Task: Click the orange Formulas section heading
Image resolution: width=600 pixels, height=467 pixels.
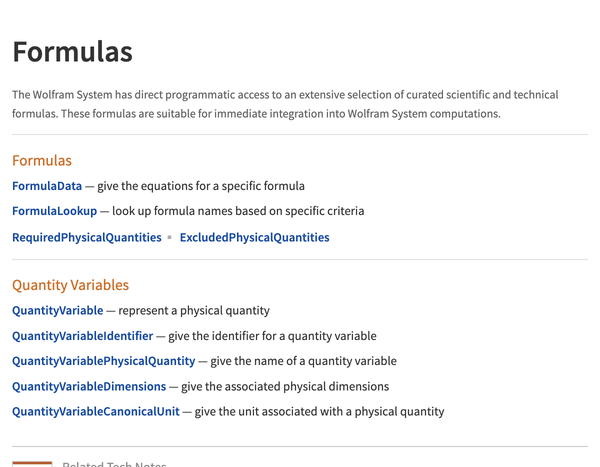Action: (x=42, y=161)
